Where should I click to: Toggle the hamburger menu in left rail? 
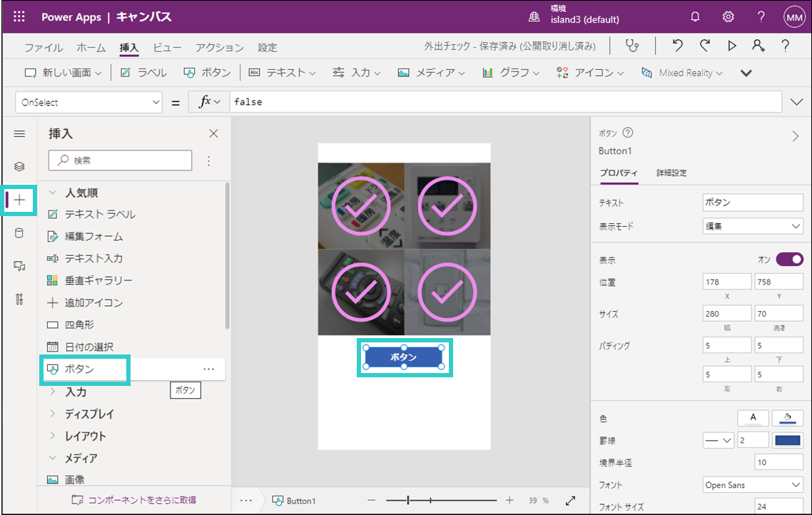click(19, 134)
